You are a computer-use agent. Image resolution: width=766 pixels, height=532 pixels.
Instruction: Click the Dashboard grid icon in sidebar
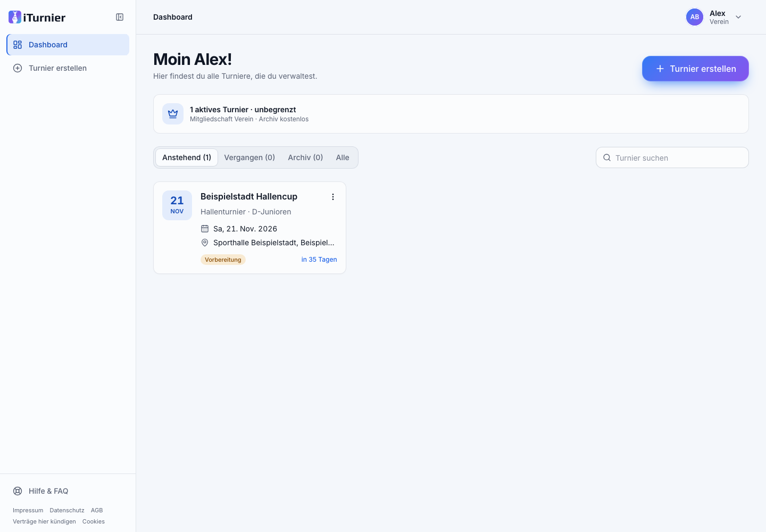pos(18,45)
